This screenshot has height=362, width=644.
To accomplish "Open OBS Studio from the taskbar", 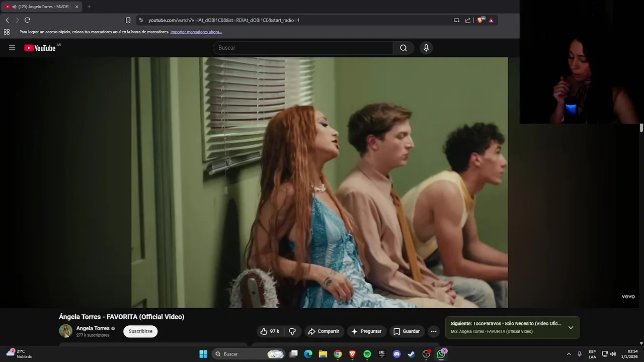I will tap(426, 354).
